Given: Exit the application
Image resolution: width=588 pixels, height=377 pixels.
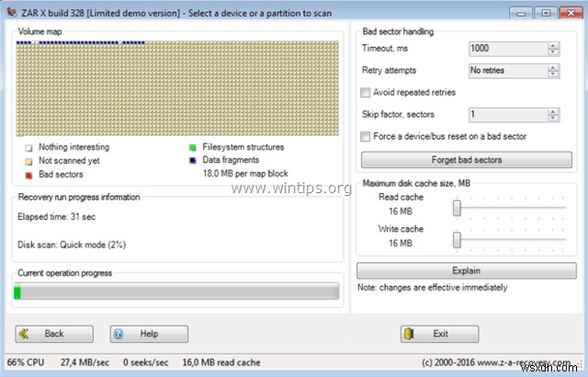Looking at the screenshot, I should point(439,334).
